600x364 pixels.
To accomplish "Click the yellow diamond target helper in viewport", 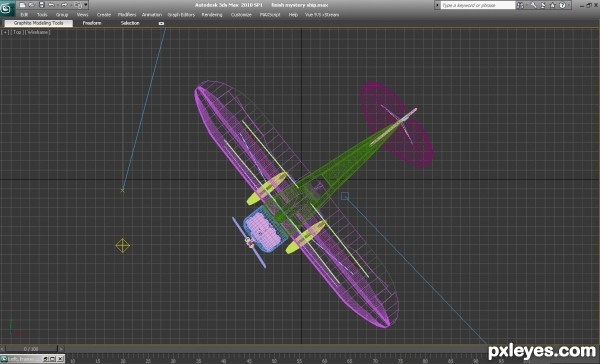I will (122, 246).
